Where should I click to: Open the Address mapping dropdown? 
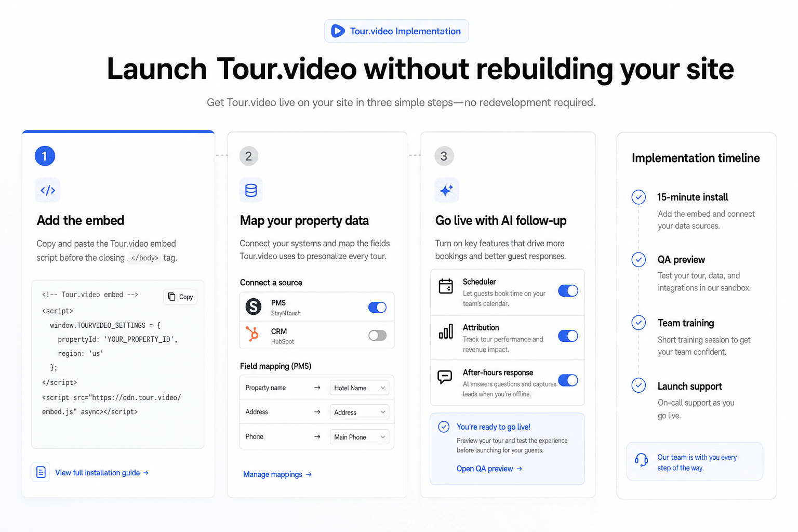point(360,412)
